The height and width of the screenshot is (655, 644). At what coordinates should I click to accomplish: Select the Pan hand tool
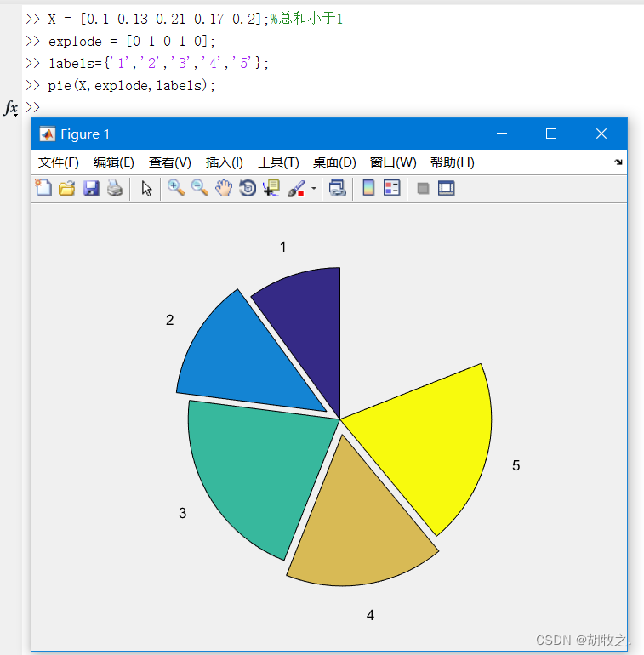pyautogui.click(x=224, y=188)
